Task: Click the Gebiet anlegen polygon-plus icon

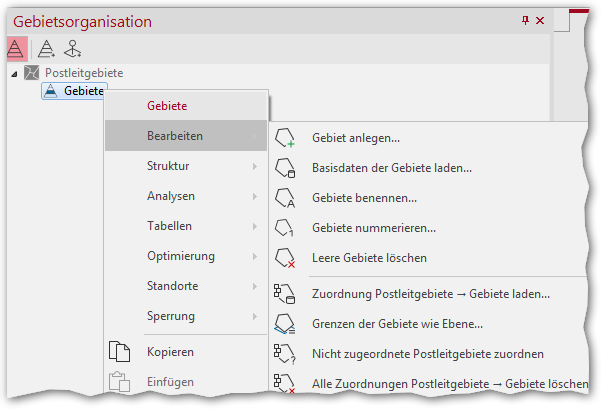Action: [x=285, y=138]
